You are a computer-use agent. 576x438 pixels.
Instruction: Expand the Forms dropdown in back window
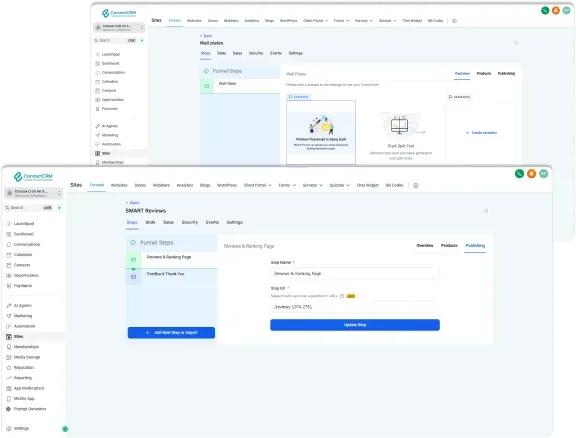[x=348, y=21]
